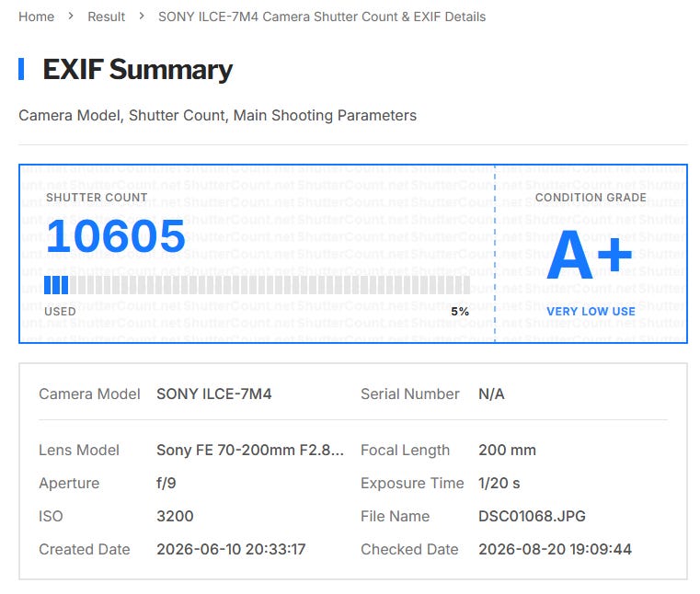The height and width of the screenshot is (594, 700).
Task: Click the ISO value 3200
Action: 175,517
